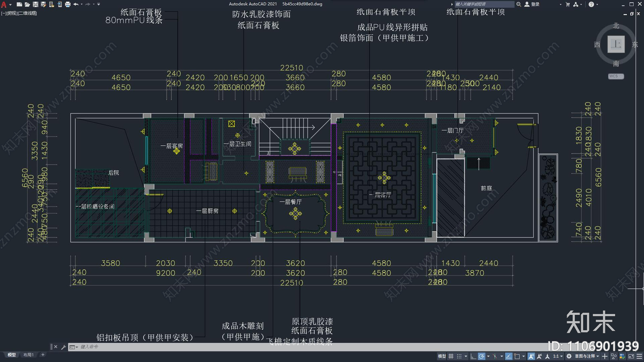Viewport: 644px width, 362px height.
Task: Open workspace switching gear icon
Action: point(569,356)
